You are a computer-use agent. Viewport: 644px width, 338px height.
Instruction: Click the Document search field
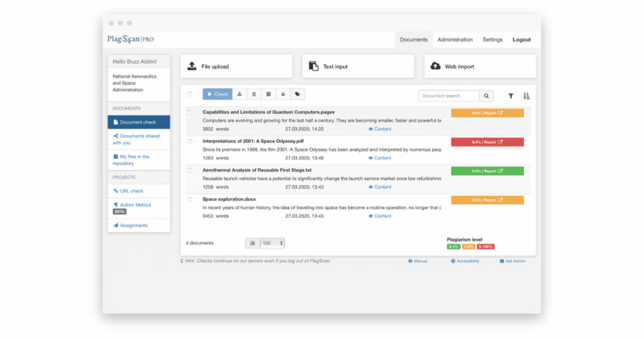pyautogui.click(x=448, y=96)
